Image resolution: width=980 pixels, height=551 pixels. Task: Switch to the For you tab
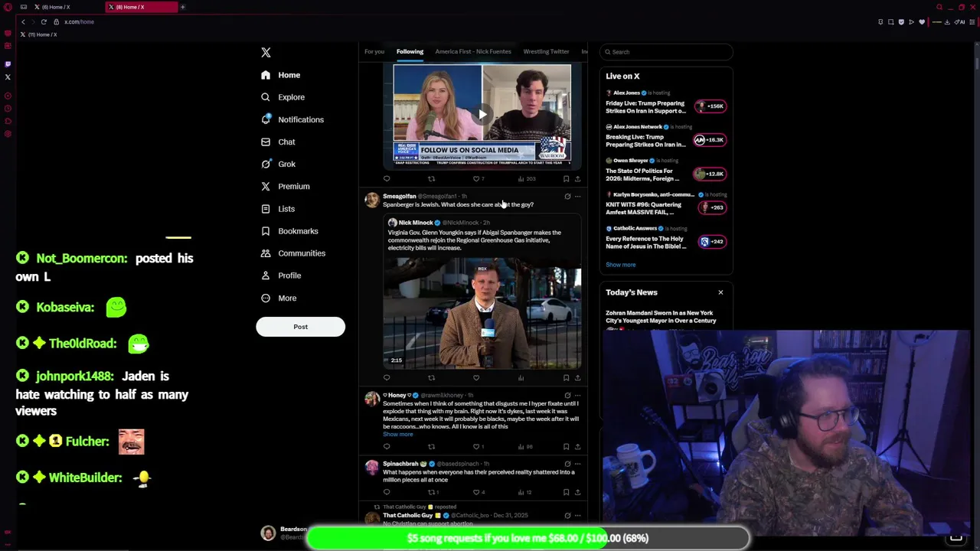(x=374, y=51)
